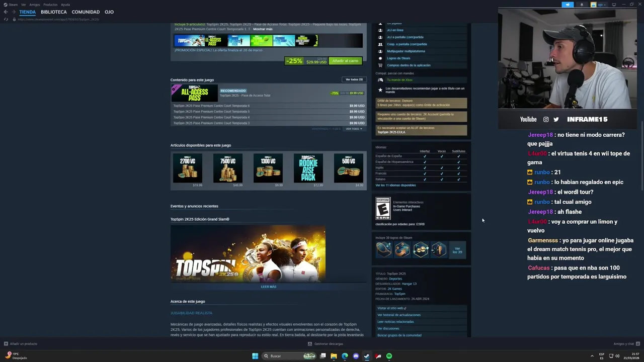
Task: Click Ver todos (9) content button
Action: 354,79
